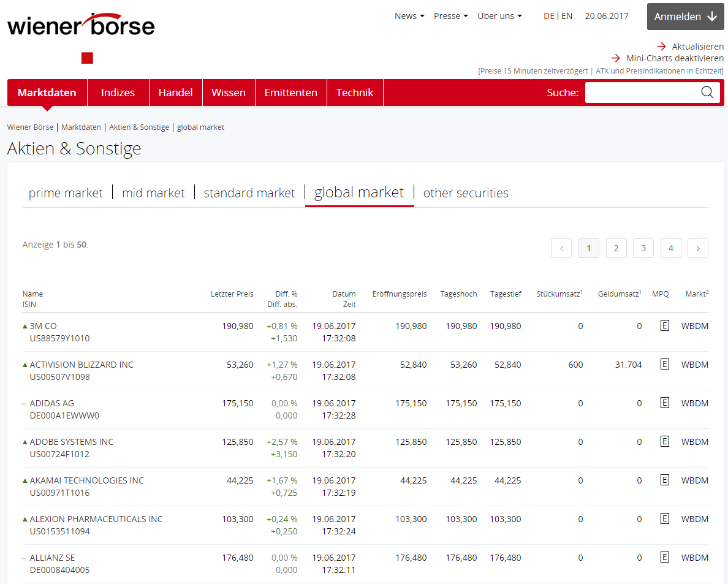This screenshot has width=728, height=584.
Task: Click the Letzter Preis column header
Action: pos(232,294)
